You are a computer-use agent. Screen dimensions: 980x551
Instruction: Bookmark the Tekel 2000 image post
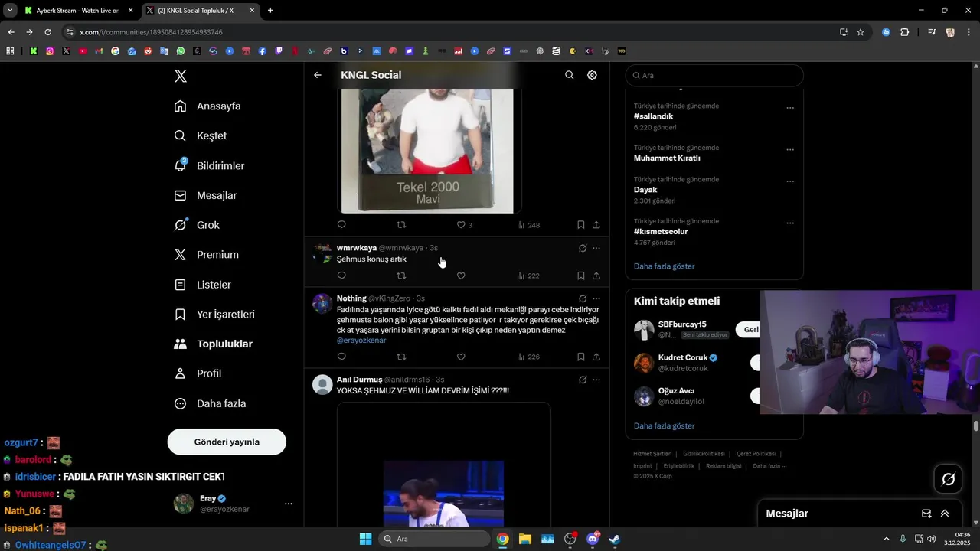(x=580, y=225)
